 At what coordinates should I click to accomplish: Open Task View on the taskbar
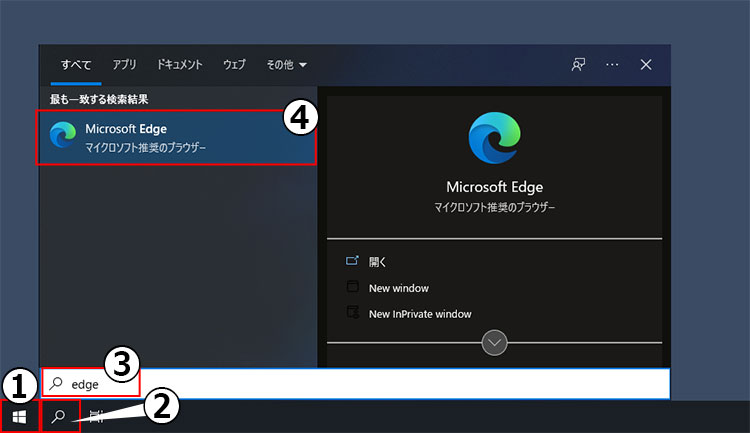coord(96,416)
